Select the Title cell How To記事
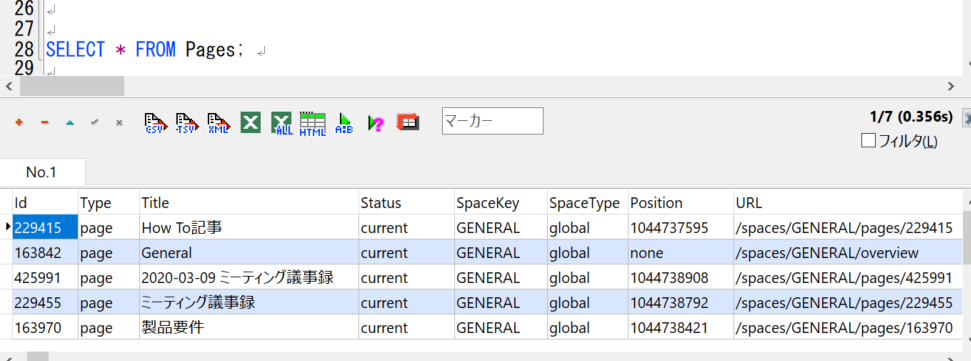Screen dimensions: 971x361 tap(249, 227)
